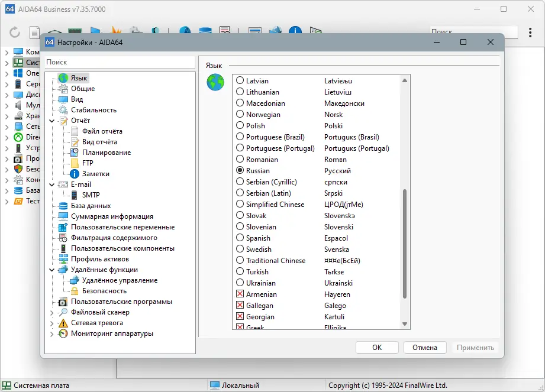Focus the Поиск field in settings dialog

click(x=120, y=62)
